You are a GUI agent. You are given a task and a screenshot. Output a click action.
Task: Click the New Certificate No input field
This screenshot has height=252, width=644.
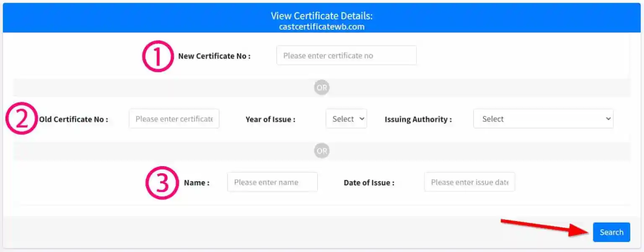pyautogui.click(x=346, y=55)
